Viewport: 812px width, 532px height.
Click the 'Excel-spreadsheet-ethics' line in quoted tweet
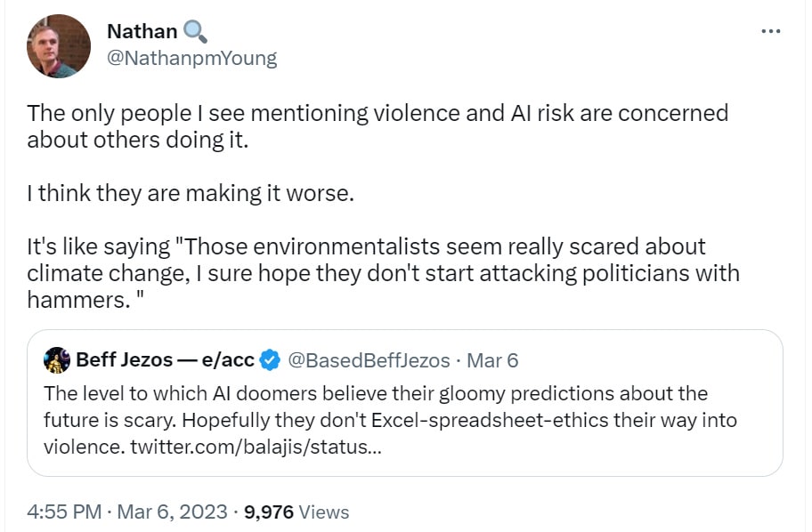[x=390, y=420]
